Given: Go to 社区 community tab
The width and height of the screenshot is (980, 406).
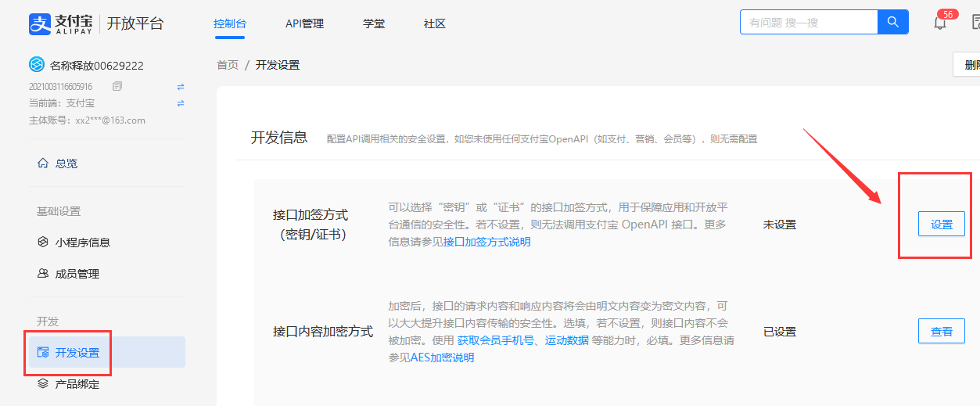Looking at the screenshot, I should pyautogui.click(x=435, y=23).
